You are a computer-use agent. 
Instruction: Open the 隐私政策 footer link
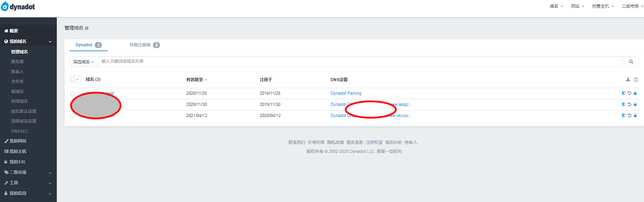coord(336,142)
